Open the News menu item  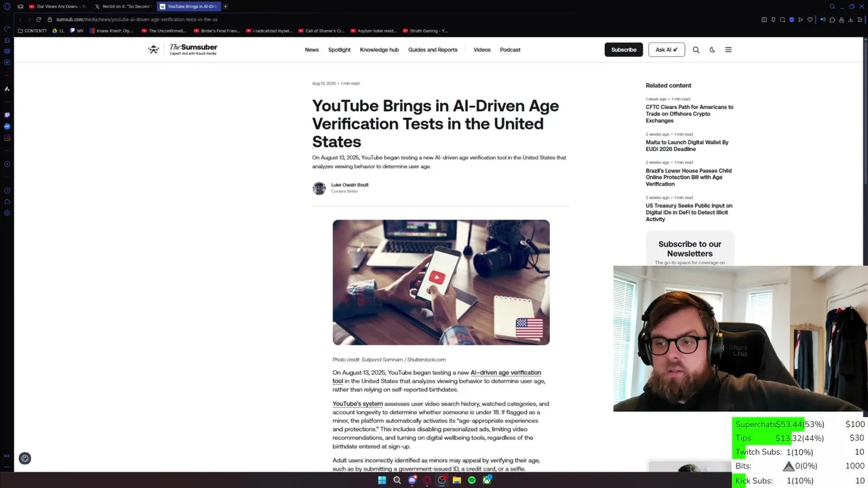312,49
